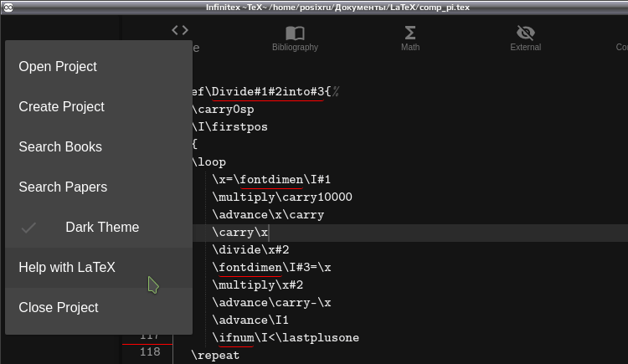Select the code angle-brackets icon
628x364 pixels.
[180, 30]
